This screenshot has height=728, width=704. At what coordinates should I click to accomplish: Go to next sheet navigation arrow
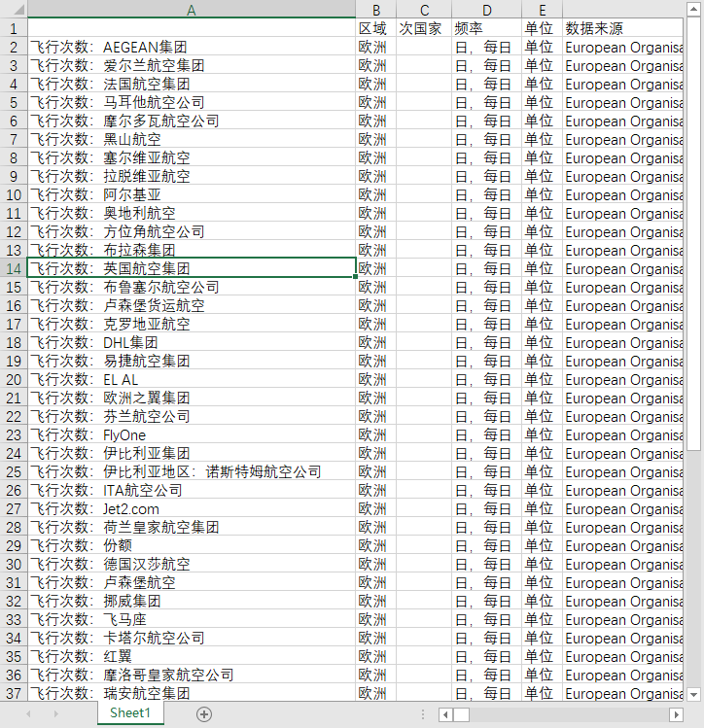coord(56,714)
